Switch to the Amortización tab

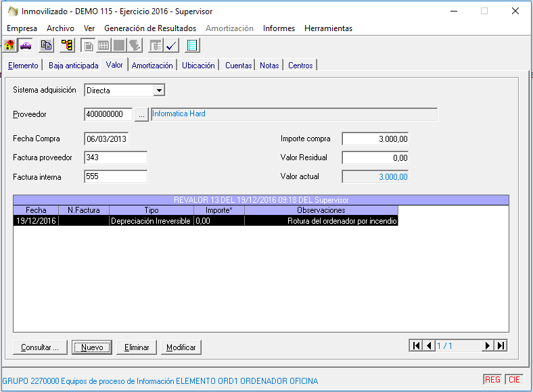pos(152,66)
